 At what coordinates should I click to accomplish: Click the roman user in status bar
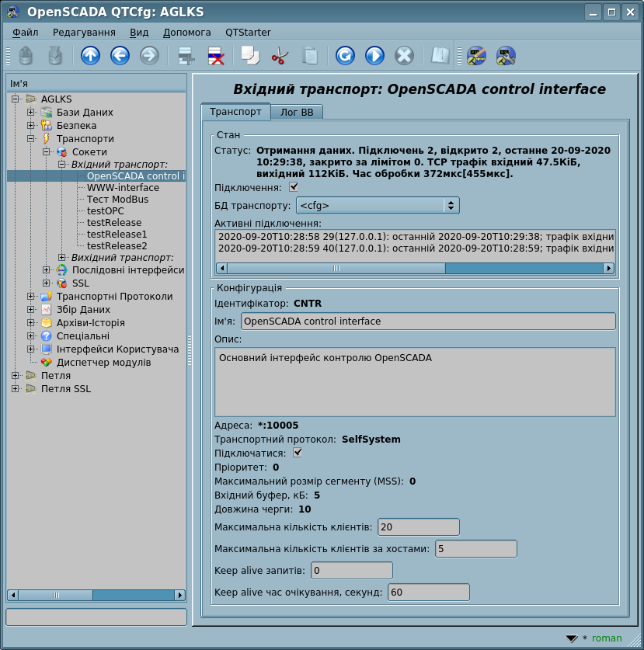click(607, 638)
